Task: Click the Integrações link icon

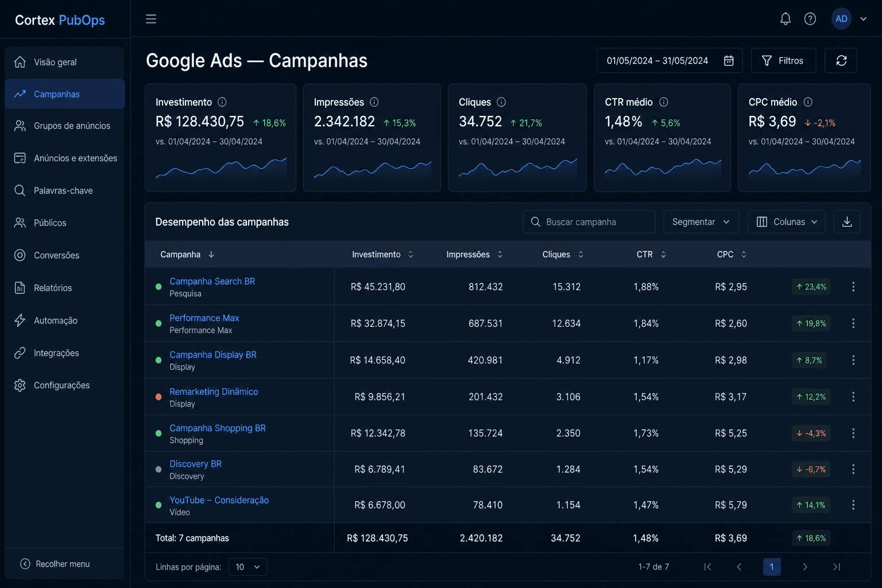Action: 20,353
